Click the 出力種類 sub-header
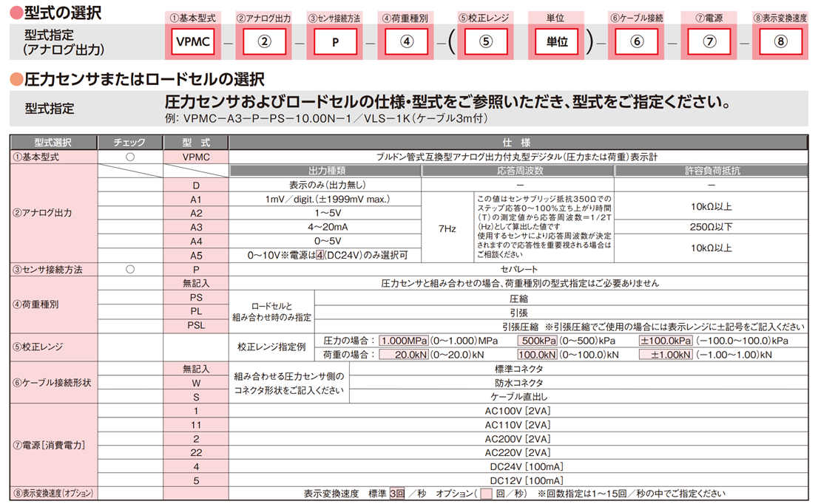818x504 pixels. (x=327, y=171)
